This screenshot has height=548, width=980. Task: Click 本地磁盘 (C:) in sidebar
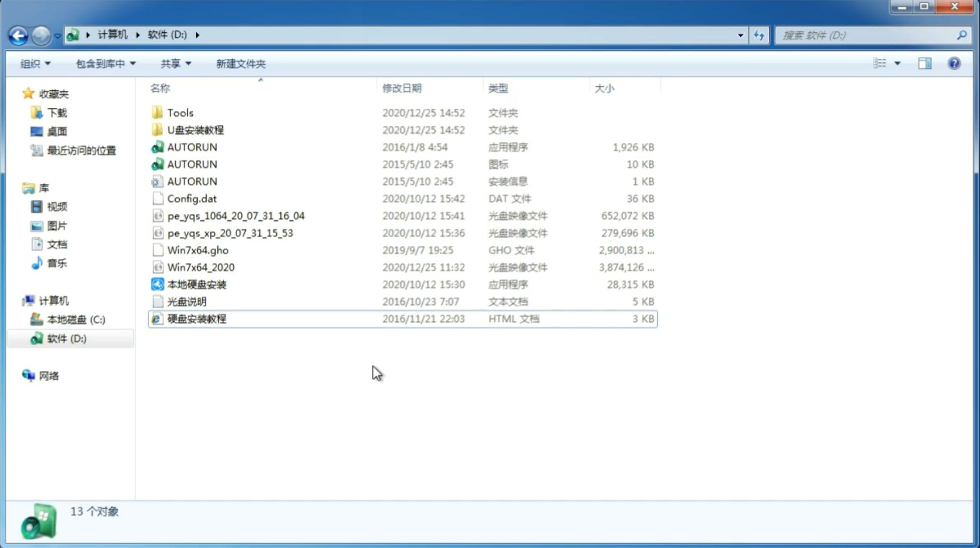point(78,319)
